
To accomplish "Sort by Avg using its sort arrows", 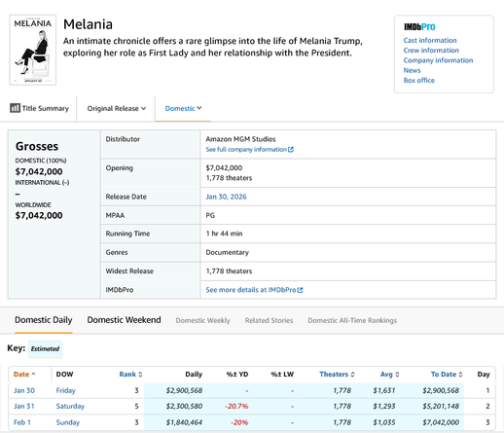I will [397, 375].
